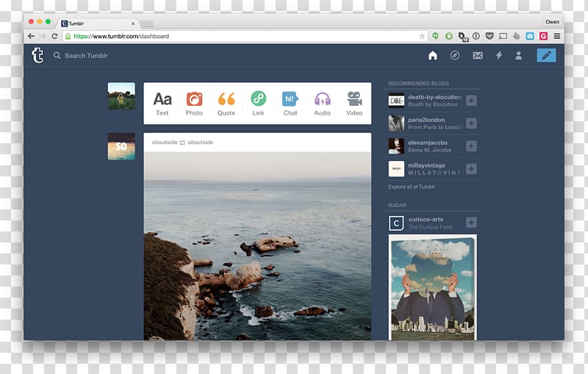
Task: Open the paris2london avatar thumbnail
Action: point(396,123)
